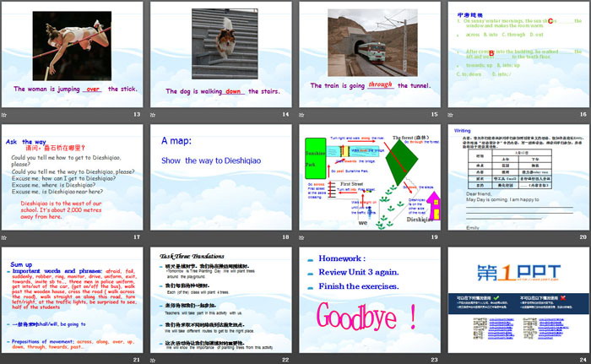Choose the 'Sum up' slide 21
Viewport: 591px width, 364px height.
click(73, 299)
